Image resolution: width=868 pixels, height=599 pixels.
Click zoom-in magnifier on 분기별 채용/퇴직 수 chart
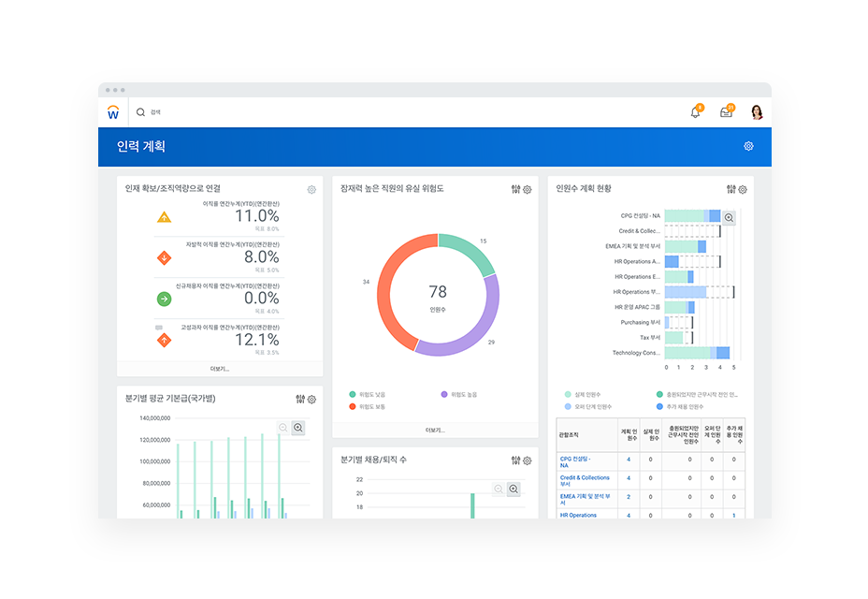[x=514, y=489]
